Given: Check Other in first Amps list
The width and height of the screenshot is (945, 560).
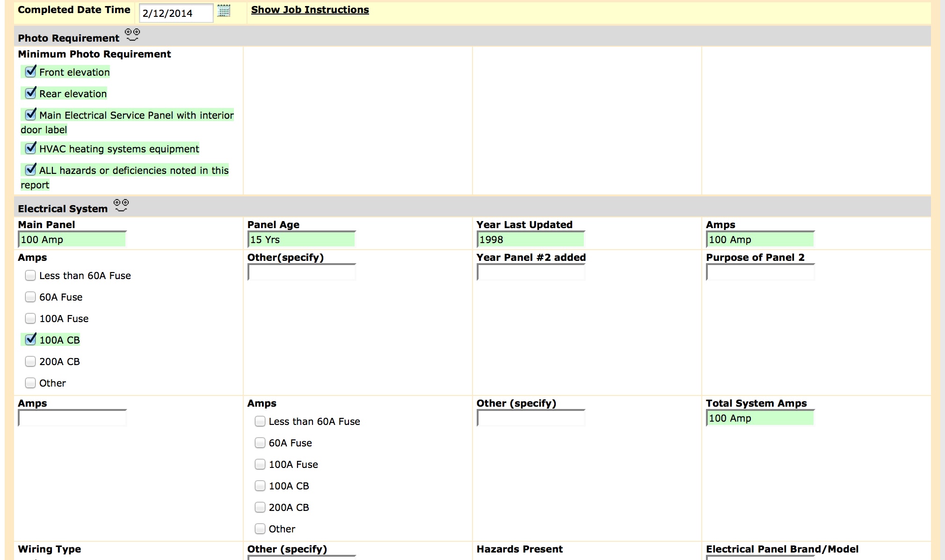Looking at the screenshot, I should pos(30,383).
